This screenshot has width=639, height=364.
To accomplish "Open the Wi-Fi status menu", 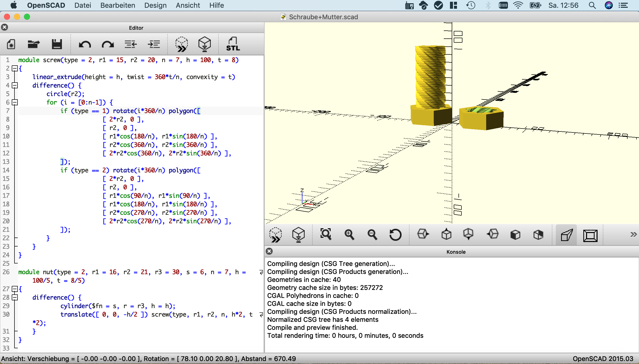I will coord(518,5).
